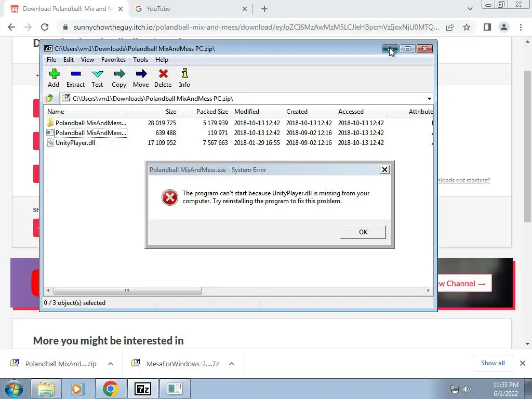
Task: Click the horizontal scrollbar thumb in 7-Zip
Action: click(x=127, y=290)
